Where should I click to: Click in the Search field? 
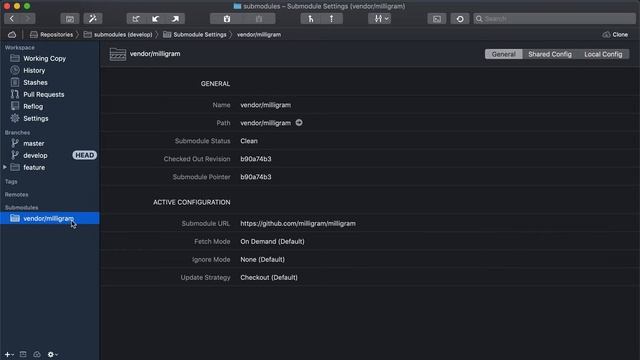tap(554, 19)
